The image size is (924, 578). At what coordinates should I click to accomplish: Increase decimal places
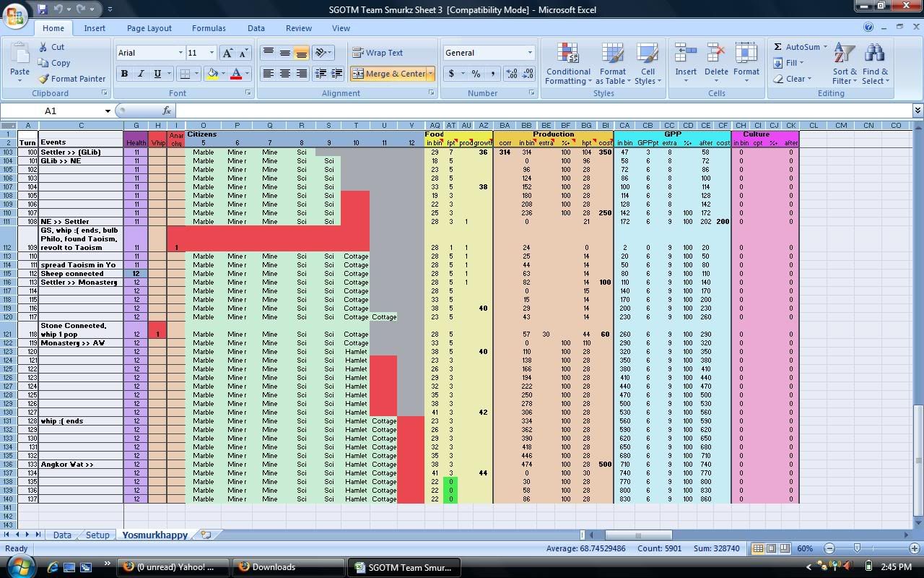513,73
